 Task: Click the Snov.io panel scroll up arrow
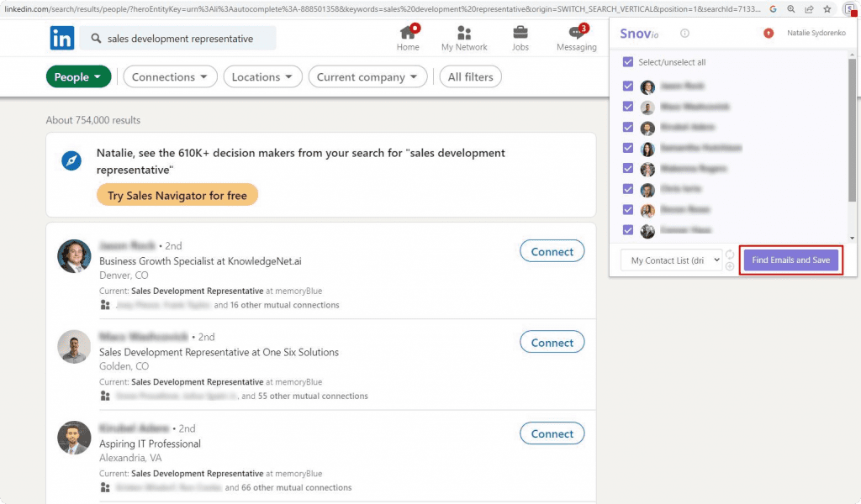tap(853, 55)
